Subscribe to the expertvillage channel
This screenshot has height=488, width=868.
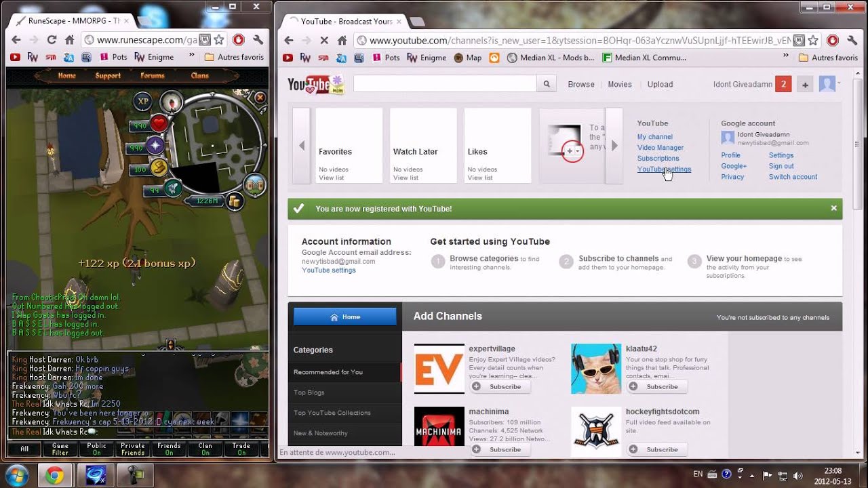pos(500,386)
